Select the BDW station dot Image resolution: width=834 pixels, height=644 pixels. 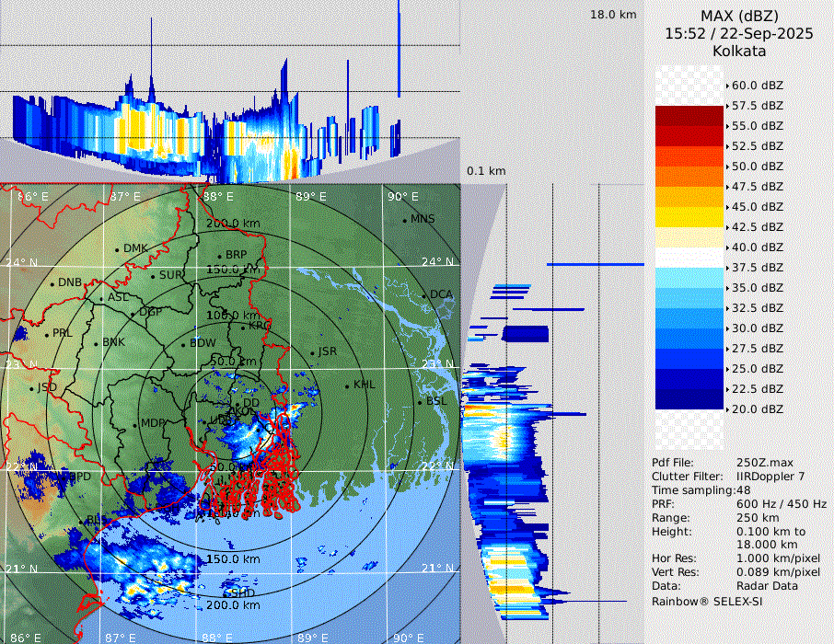[x=183, y=344]
